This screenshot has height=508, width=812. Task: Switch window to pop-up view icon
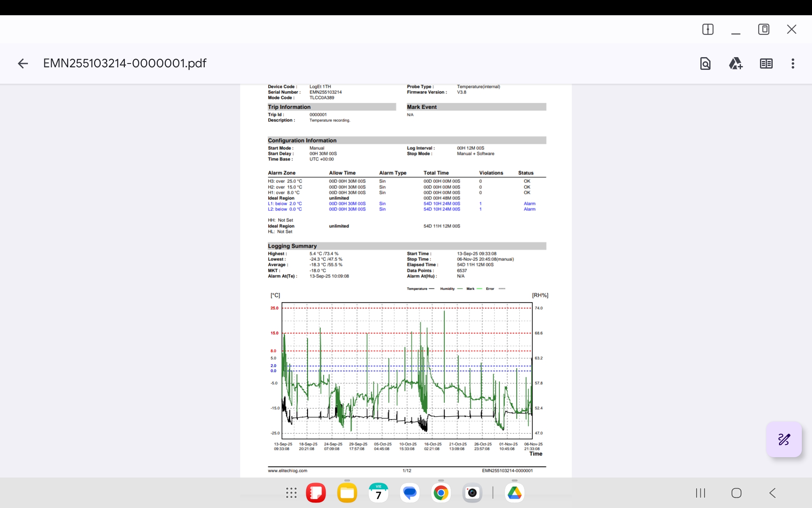point(763,29)
